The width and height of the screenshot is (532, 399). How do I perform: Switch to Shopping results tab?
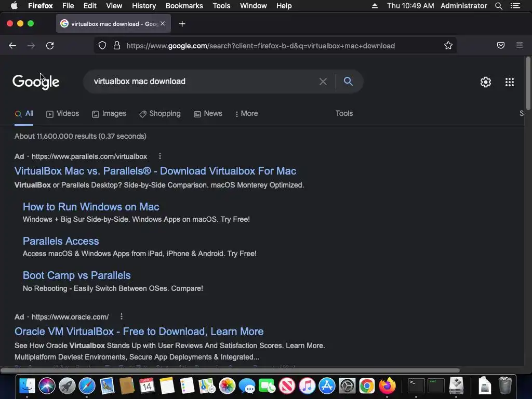tap(160, 114)
